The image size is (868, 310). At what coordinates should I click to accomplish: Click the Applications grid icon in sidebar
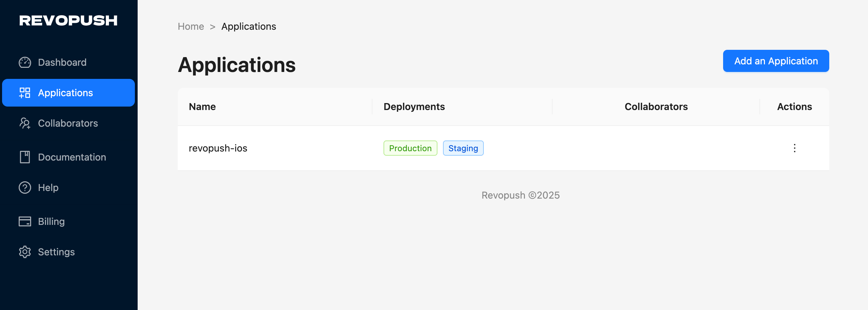point(25,93)
